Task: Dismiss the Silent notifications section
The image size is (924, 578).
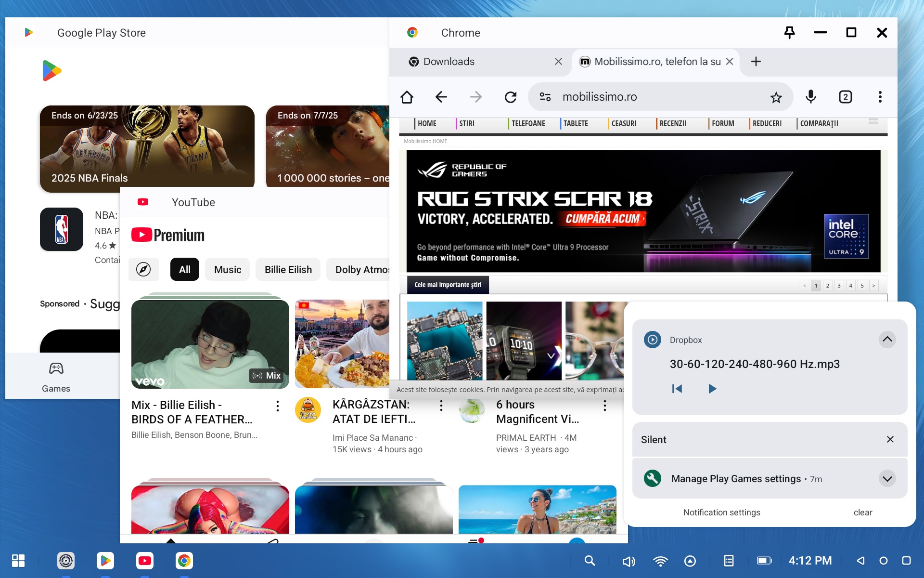Action: click(890, 439)
